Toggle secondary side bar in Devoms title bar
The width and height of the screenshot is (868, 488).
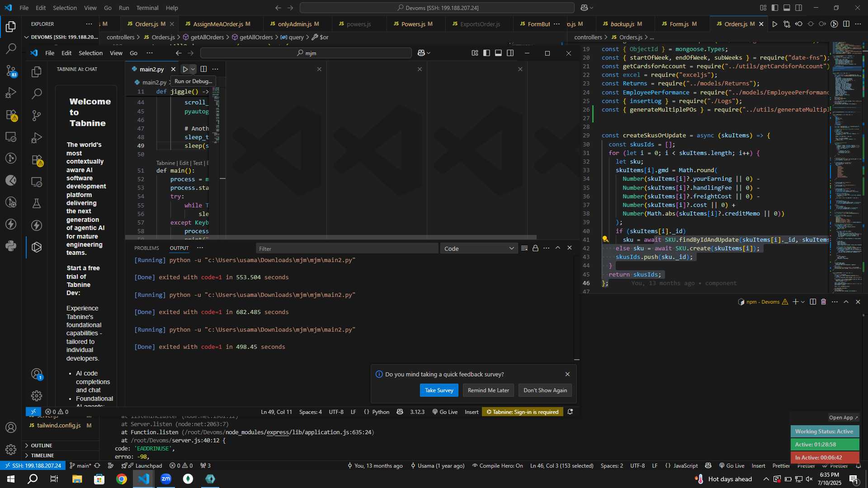pos(799,8)
